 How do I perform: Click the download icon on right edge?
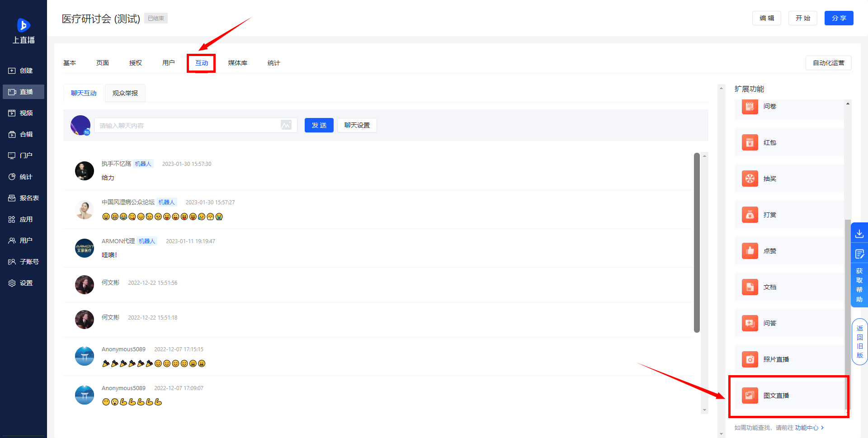coord(859,234)
